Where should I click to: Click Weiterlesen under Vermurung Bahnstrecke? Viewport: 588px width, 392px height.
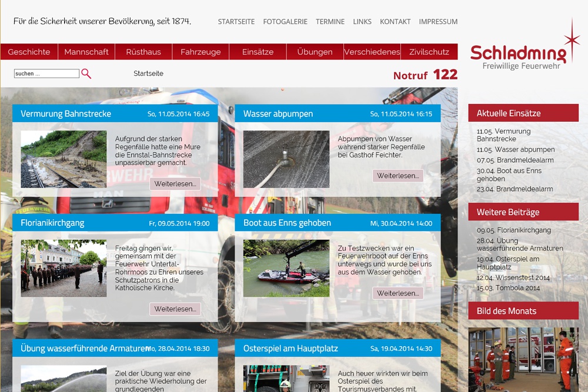(x=175, y=183)
